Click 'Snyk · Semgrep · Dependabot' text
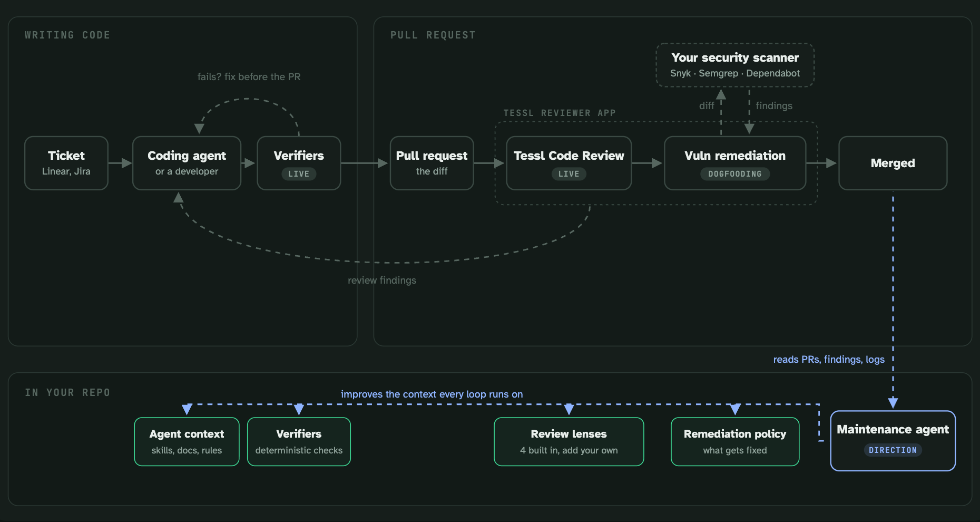980x522 pixels. [735, 73]
